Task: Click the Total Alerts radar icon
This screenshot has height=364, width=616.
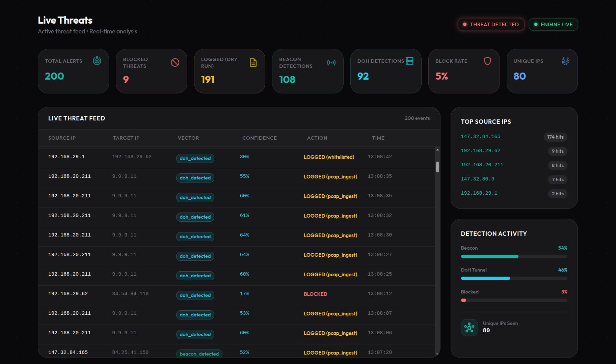Action: pos(97,61)
